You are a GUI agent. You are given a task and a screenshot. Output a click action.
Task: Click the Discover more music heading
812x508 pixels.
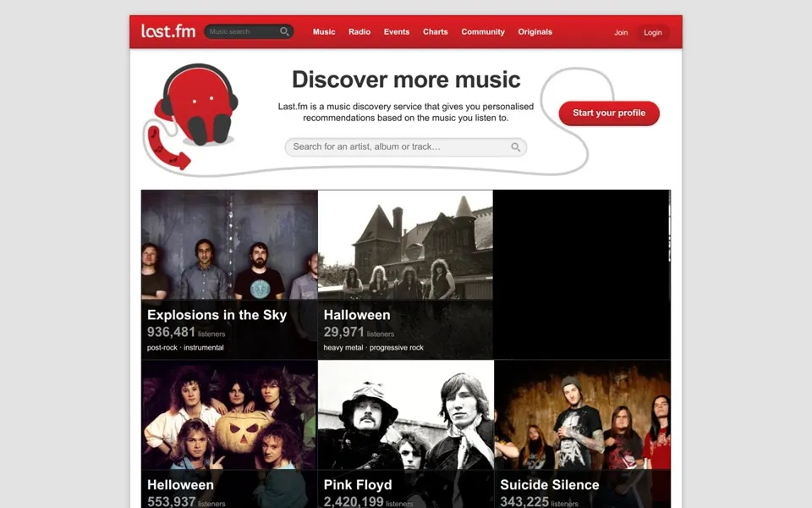pos(406,80)
